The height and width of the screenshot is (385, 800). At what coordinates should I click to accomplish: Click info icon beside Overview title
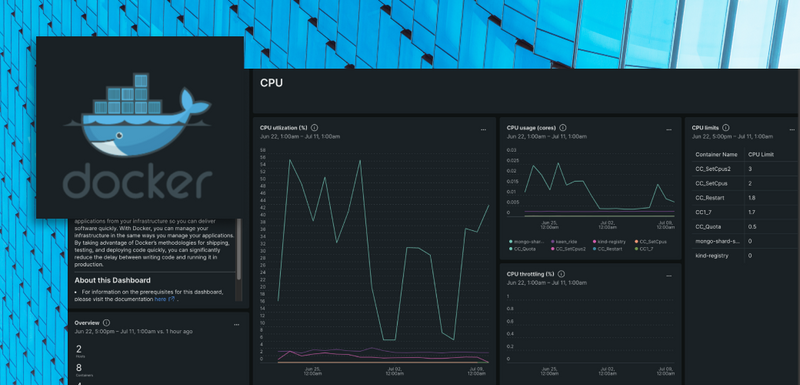point(106,323)
